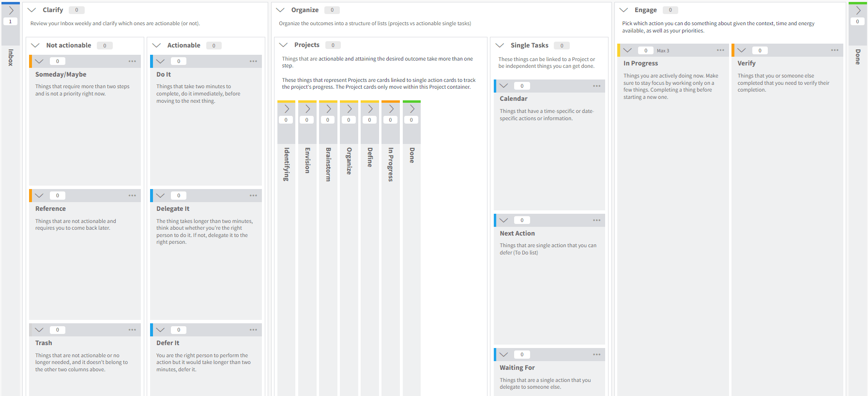This screenshot has height=396, width=868.
Task: Expand the collapsed Done column on the right
Action: click(x=858, y=10)
